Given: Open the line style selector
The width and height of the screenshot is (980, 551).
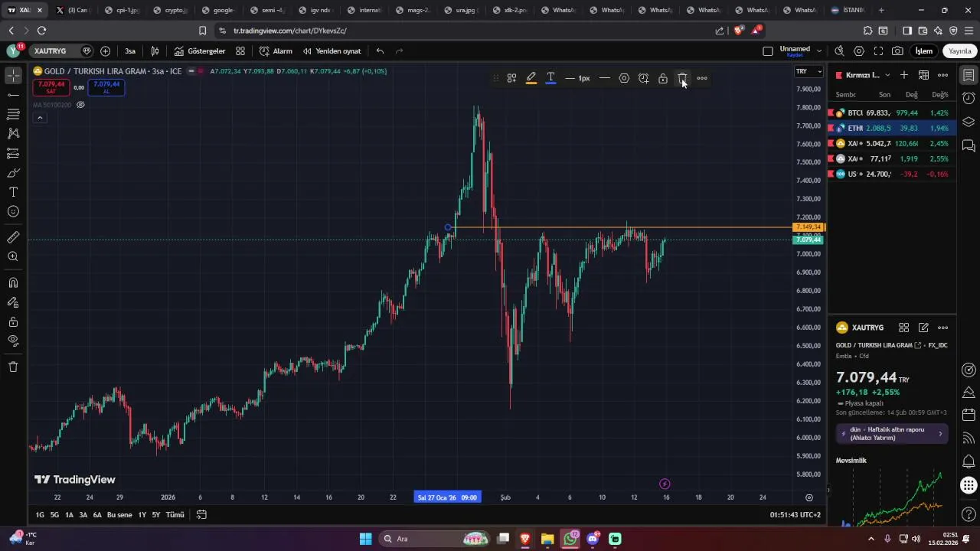Looking at the screenshot, I should pyautogui.click(x=605, y=78).
